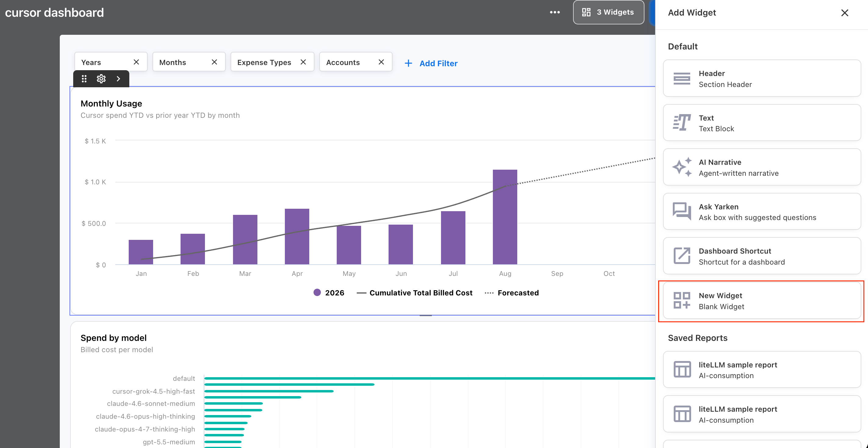
Task: Click the Default section heading
Action: coord(683,46)
